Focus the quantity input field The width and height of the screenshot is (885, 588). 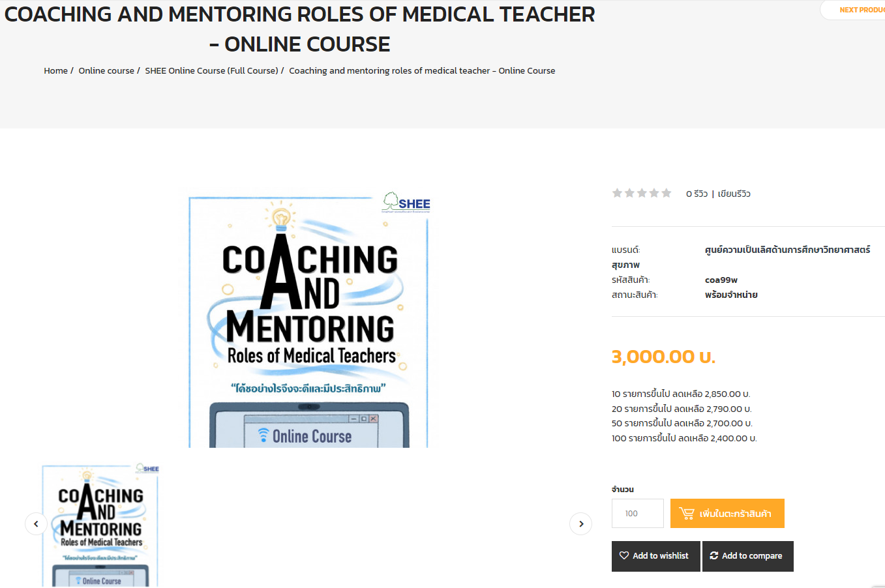[x=637, y=514]
